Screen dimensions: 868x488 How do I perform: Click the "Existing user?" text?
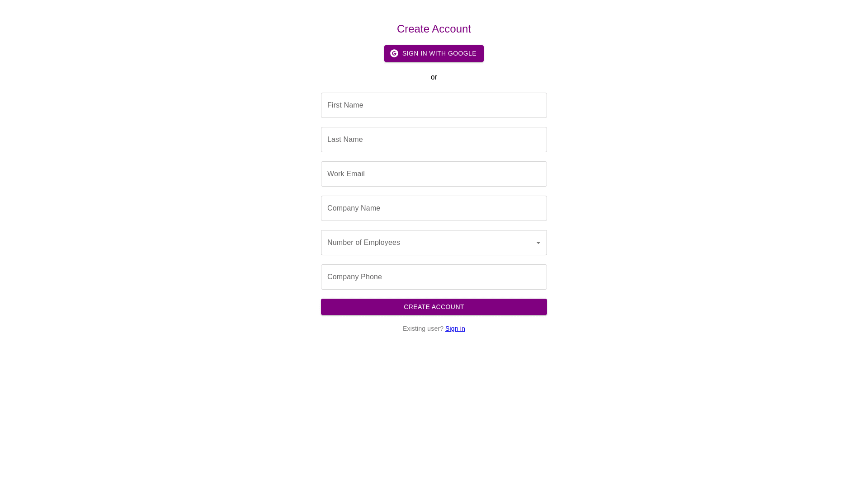423,328
